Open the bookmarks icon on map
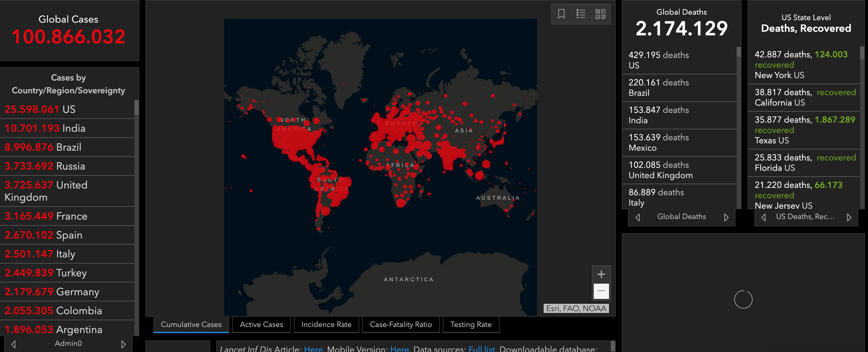The height and width of the screenshot is (352, 868). click(x=561, y=14)
